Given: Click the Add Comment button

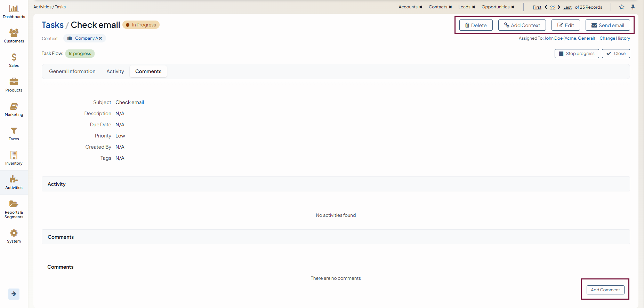Looking at the screenshot, I should tap(605, 290).
